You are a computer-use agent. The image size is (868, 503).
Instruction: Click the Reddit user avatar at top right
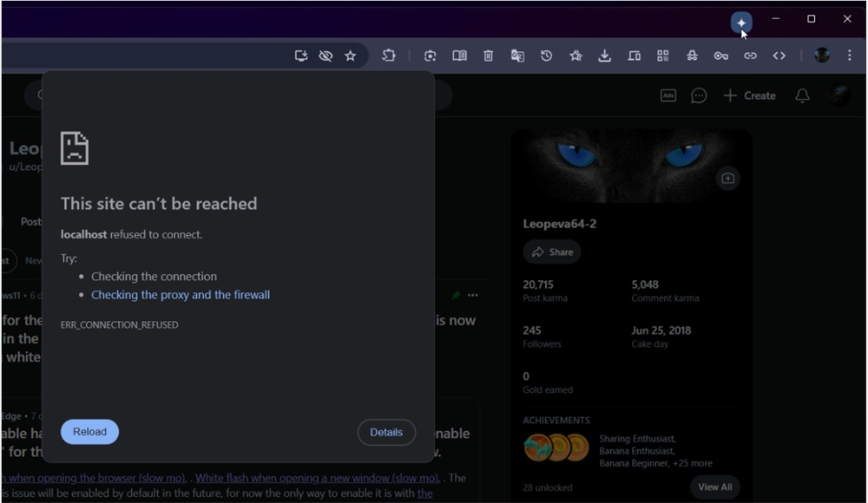pos(839,95)
